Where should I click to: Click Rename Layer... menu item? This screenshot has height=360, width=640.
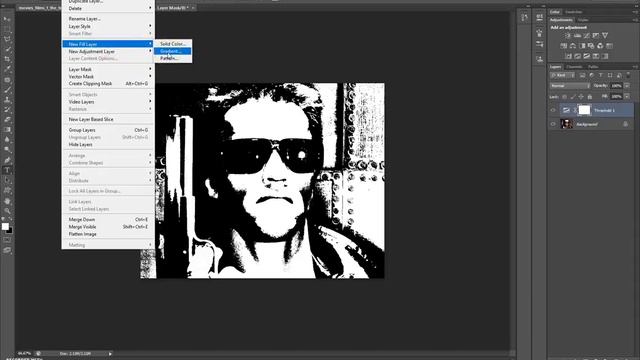[108, 19]
